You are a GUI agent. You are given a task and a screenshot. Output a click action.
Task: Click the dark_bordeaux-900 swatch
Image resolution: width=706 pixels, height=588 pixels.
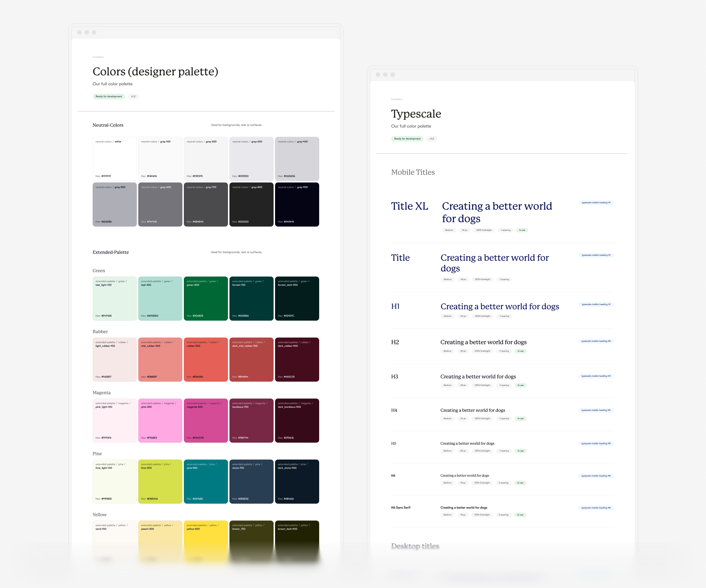pos(297,420)
